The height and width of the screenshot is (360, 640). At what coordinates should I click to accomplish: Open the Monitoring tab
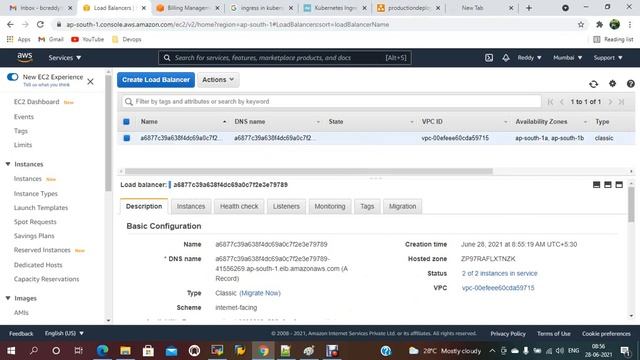(329, 206)
